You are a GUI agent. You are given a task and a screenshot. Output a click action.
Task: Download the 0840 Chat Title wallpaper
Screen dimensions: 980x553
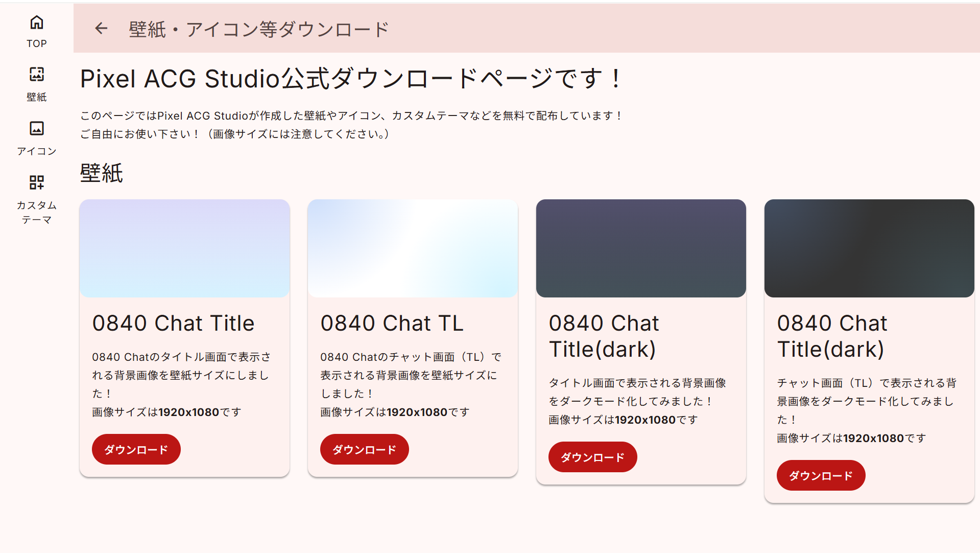(x=136, y=450)
